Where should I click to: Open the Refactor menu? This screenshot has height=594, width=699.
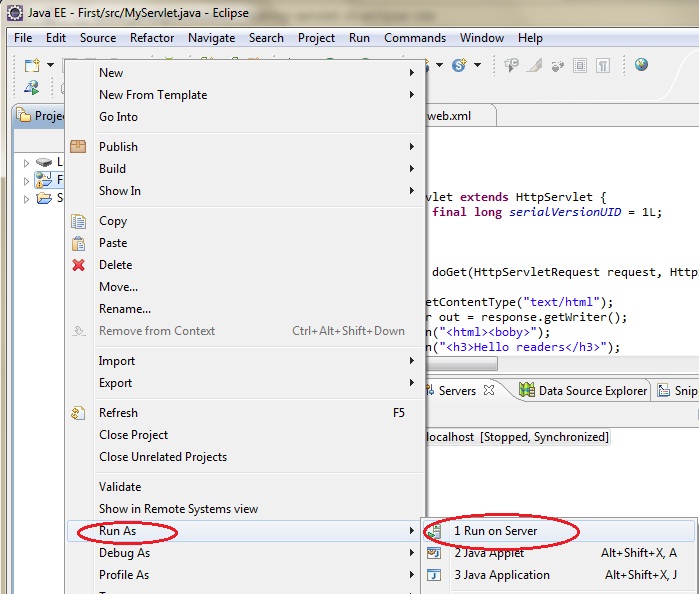tap(152, 38)
